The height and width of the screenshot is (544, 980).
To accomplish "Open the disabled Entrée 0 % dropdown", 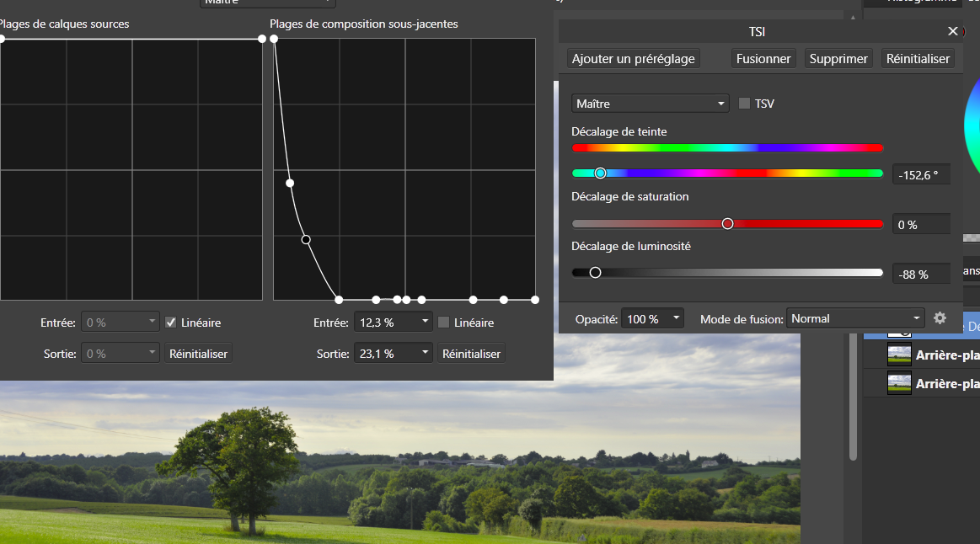I will pyautogui.click(x=120, y=323).
